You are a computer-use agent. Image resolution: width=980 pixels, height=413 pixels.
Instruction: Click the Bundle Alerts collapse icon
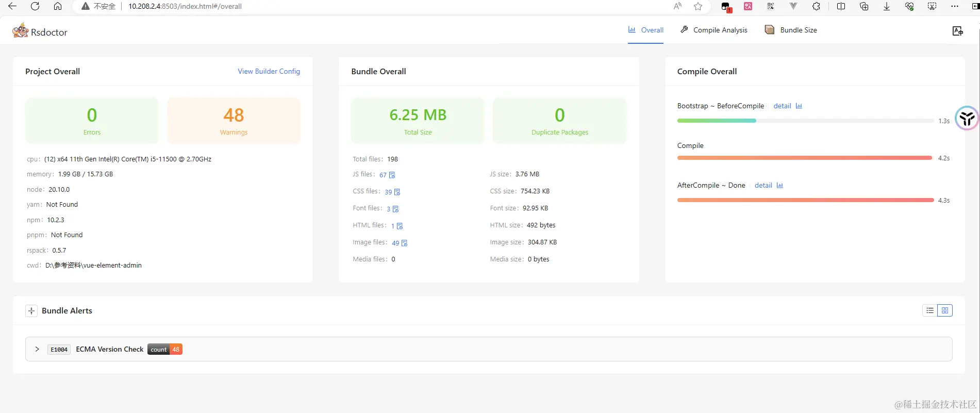click(x=31, y=311)
